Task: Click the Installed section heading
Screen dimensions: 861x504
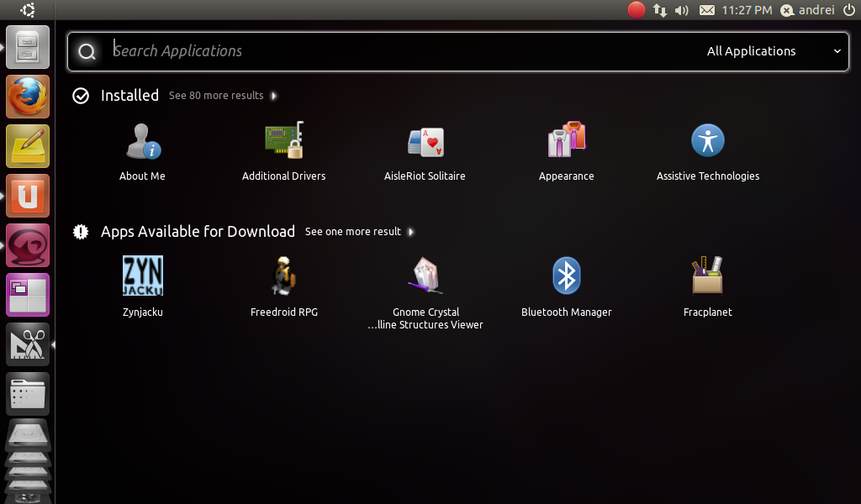Action: tap(129, 96)
